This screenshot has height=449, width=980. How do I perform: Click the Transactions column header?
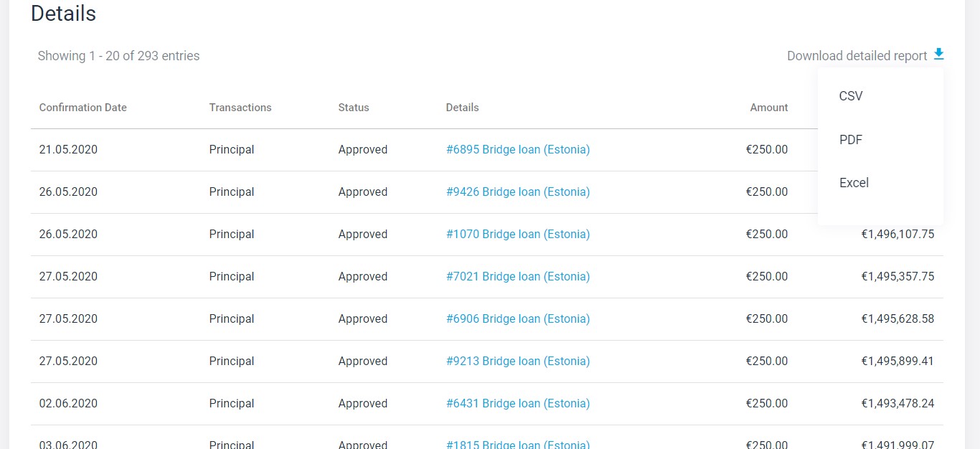240,108
